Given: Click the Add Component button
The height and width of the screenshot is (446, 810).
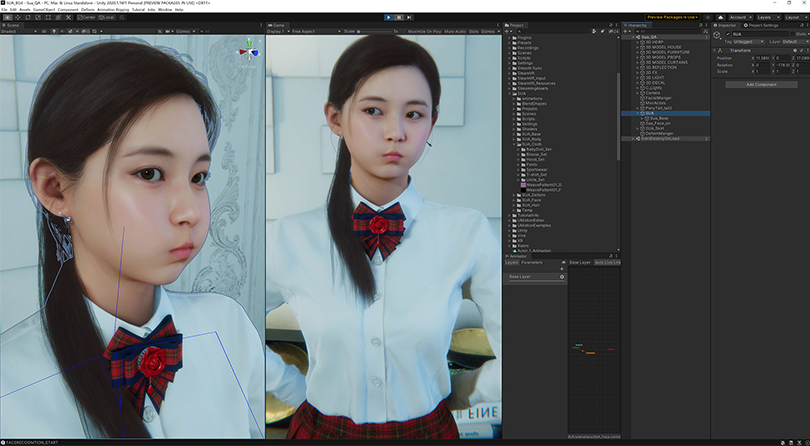Looking at the screenshot, I should [761, 84].
